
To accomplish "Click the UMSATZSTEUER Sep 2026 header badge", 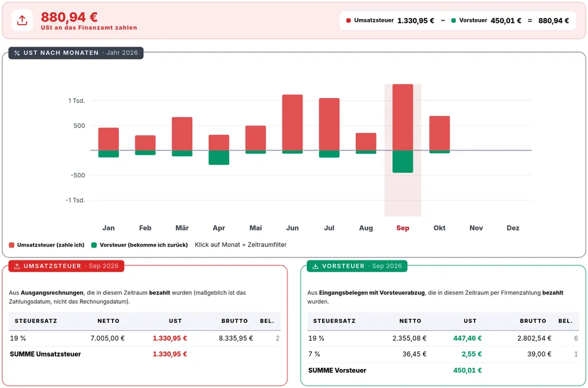I will [x=66, y=266].
